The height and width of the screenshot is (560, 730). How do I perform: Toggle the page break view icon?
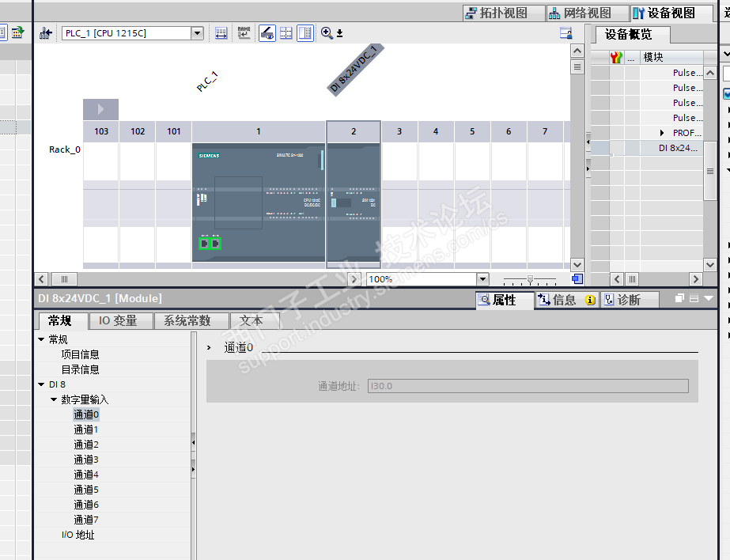[305, 33]
